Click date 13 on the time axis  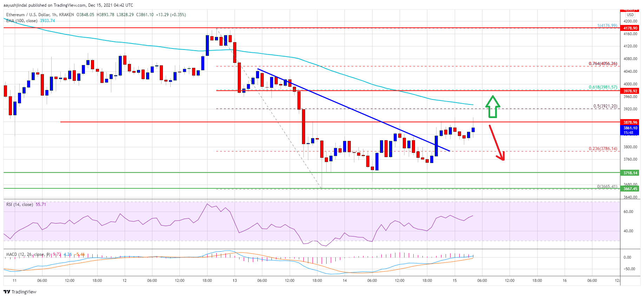[235, 280]
